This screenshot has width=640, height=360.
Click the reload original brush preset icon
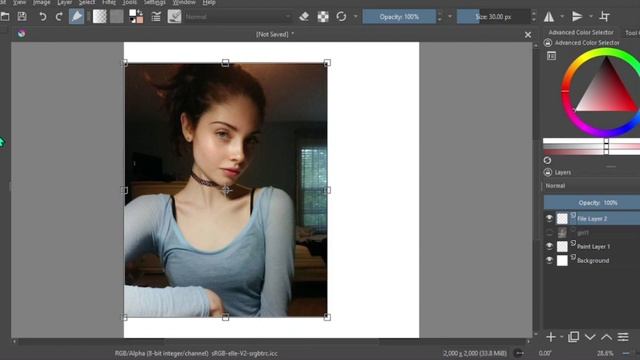coord(341,17)
